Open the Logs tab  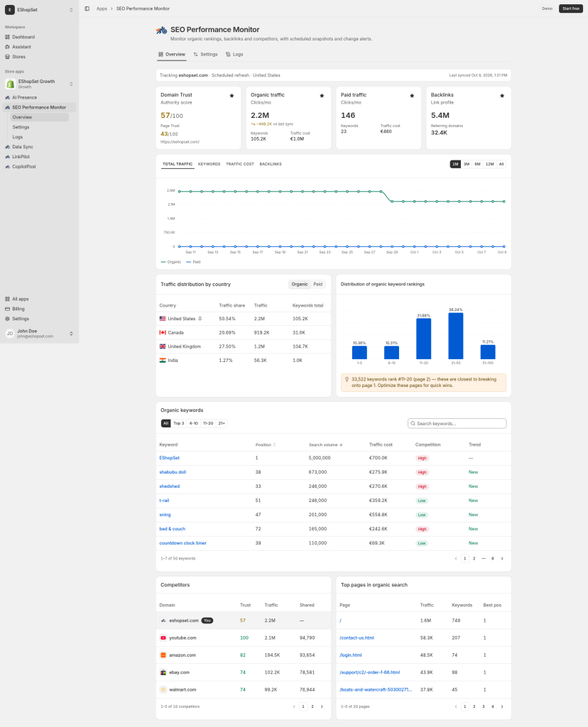[x=234, y=54]
